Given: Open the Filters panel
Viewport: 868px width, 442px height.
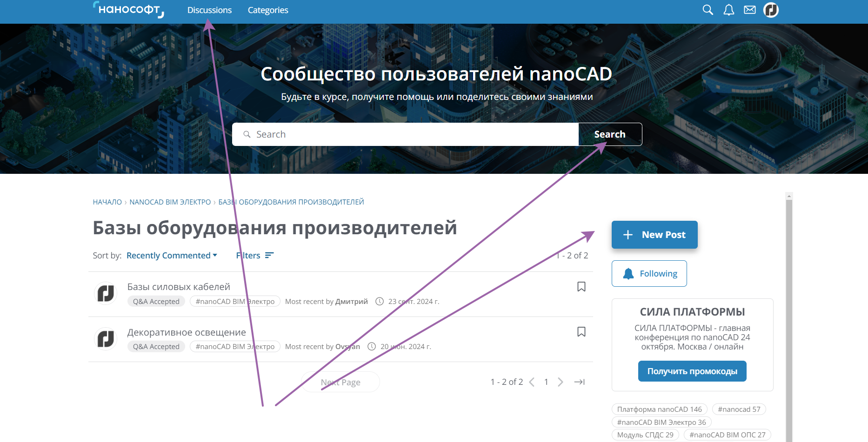Looking at the screenshot, I should pos(255,256).
